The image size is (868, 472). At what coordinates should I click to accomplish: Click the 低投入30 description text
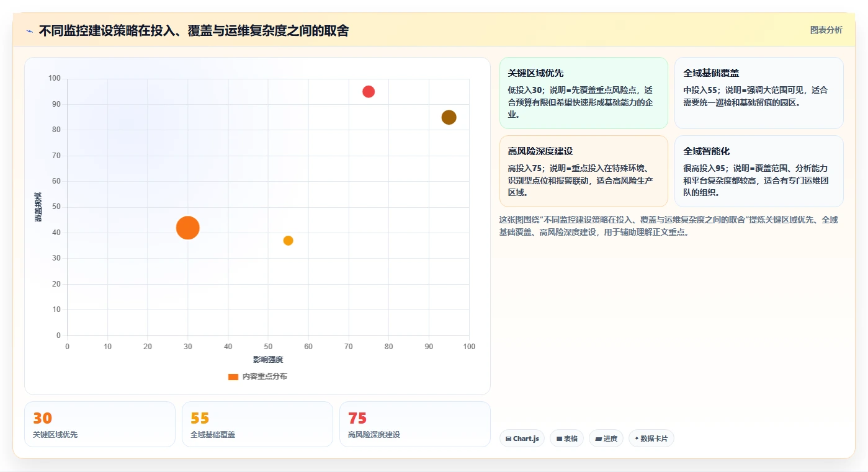coord(581,102)
